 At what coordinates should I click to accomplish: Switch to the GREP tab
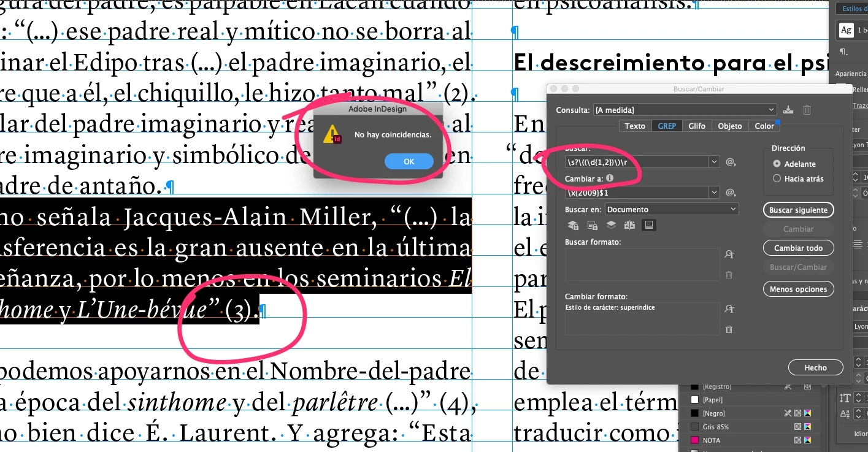667,126
